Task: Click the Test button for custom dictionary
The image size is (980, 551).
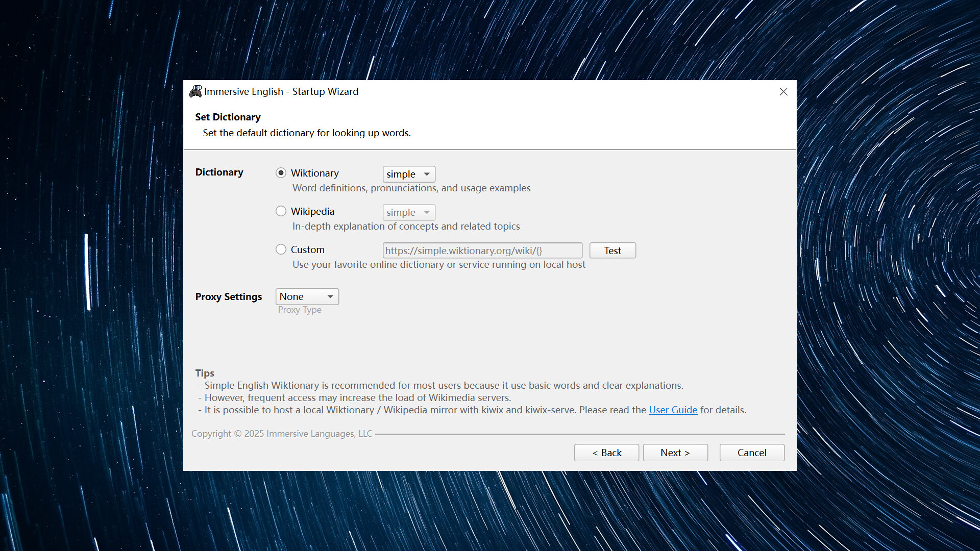Action: pos(612,250)
